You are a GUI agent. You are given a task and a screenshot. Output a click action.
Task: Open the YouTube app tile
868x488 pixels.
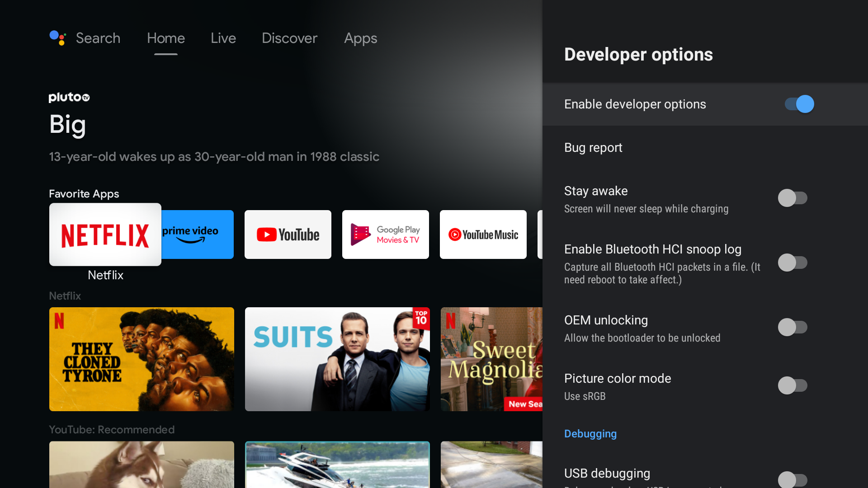288,235
